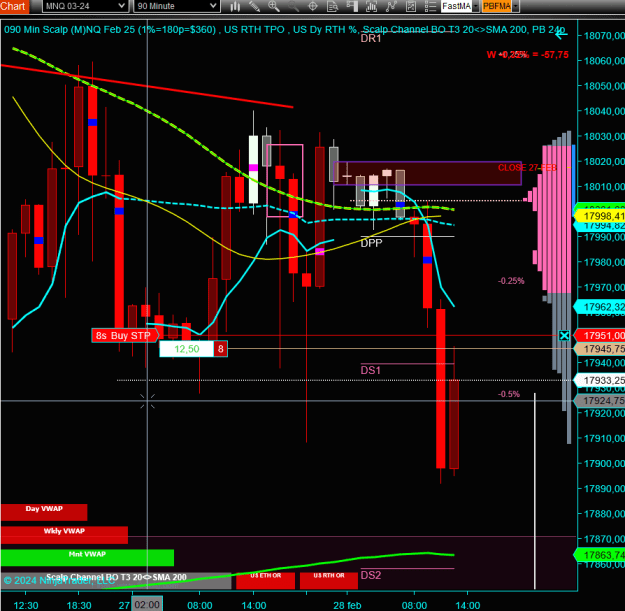Viewport: 625px width, 611px height.
Task: Click the 17890,00 price axis label
Action: click(x=604, y=489)
